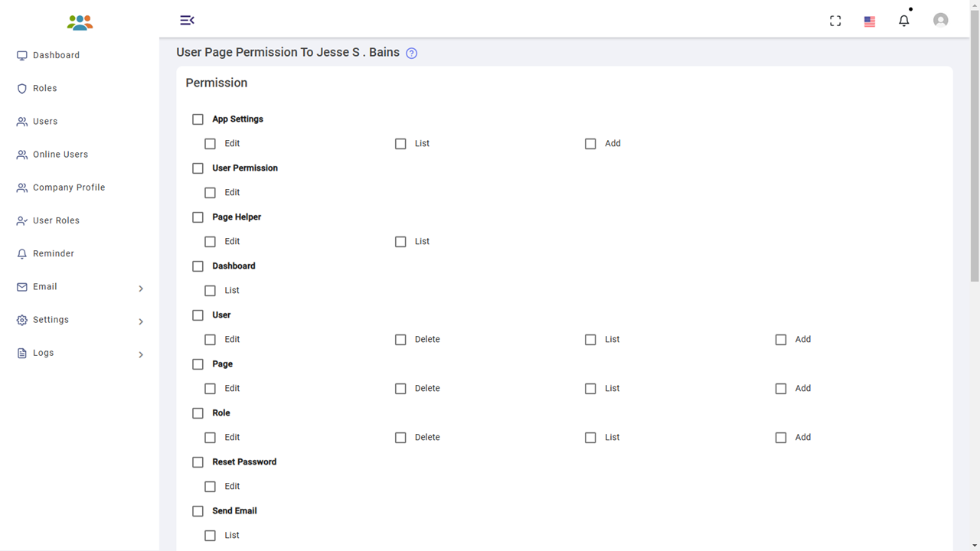The height and width of the screenshot is (551, 980).
Task: Open the Online Users link
Action: point(60,155)
